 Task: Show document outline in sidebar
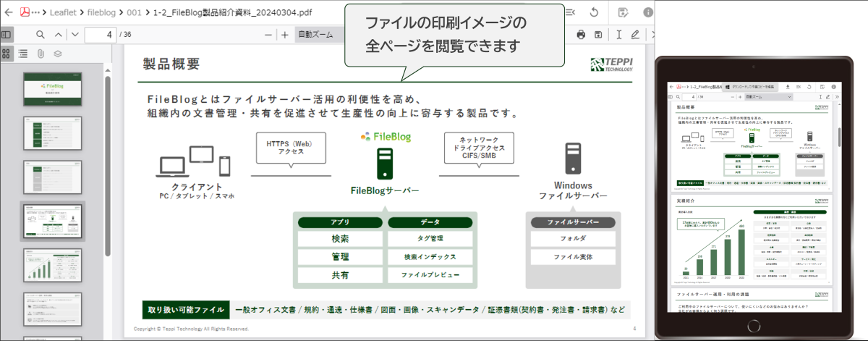[x=23, y=54]
